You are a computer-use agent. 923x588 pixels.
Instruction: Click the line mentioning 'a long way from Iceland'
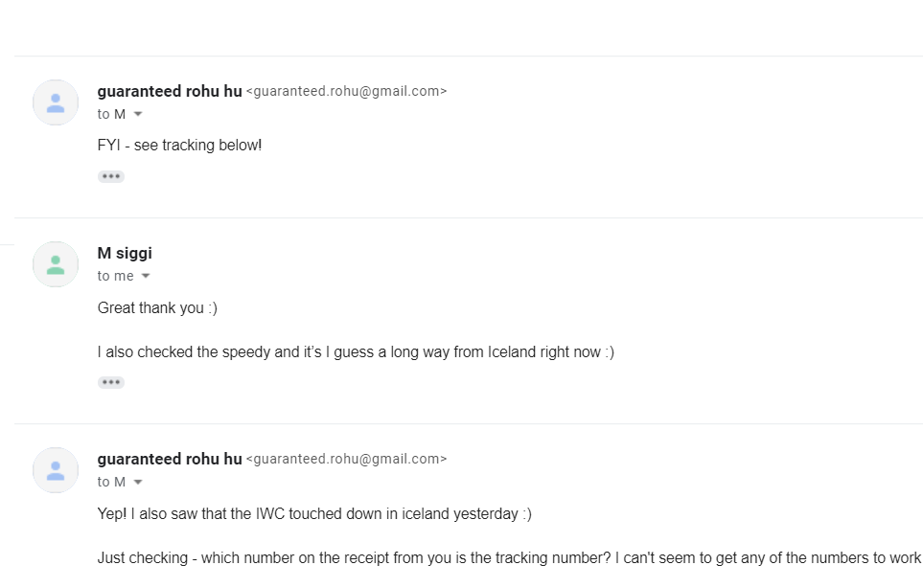coord(356,351)
